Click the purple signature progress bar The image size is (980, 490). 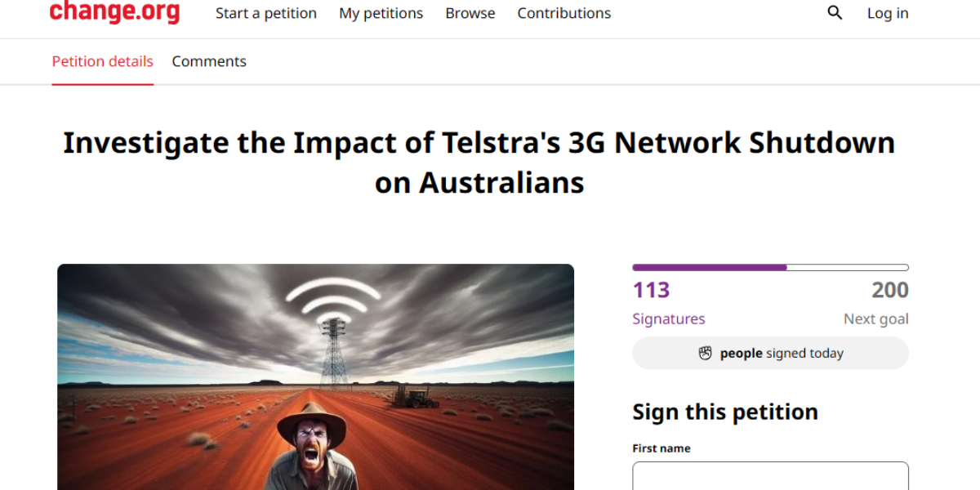770,267
